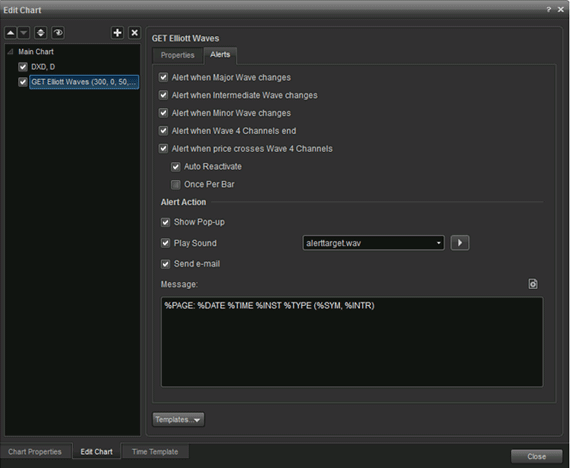Uncheck Alert when Wave 4 Channels end
This screenshot has width=570, height=468.
click(x=163, y=131)
